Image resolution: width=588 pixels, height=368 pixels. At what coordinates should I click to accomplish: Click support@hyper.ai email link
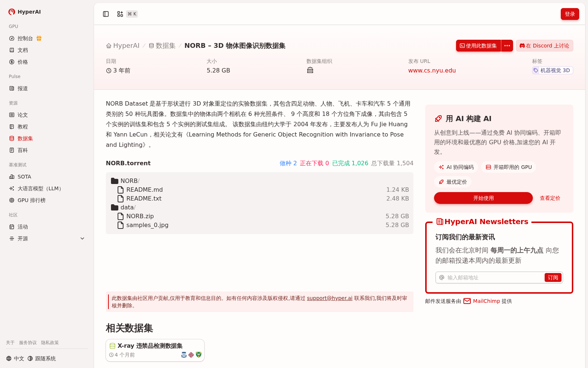pyautogui.click(x=330, y=298)
